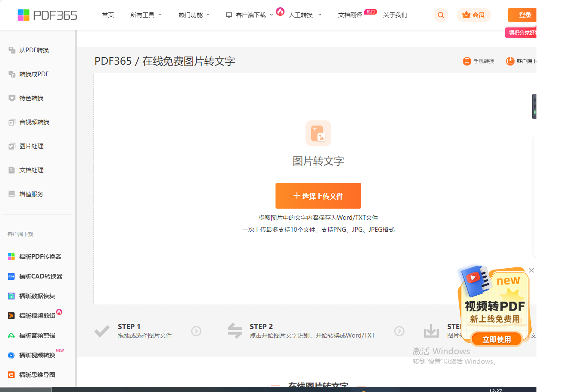Screen dimensions: 566x392
Task: Click the 图片处理 sidebar icon
Action: [12, 146]
